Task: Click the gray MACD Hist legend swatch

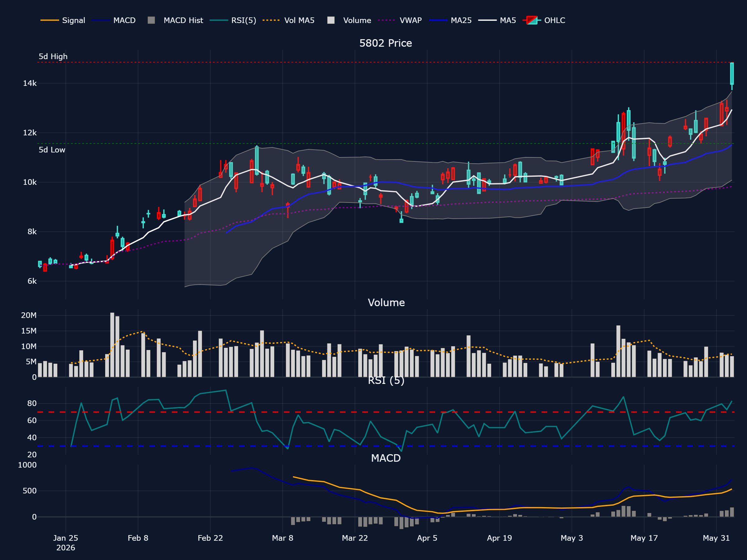Action: pos(151,20)
